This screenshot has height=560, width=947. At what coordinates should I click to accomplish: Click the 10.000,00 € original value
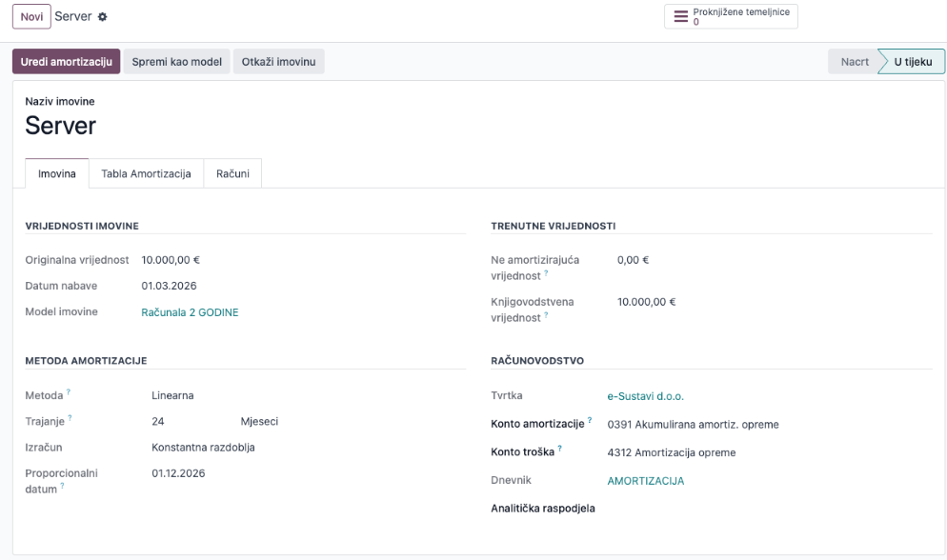tap(171, 260)
